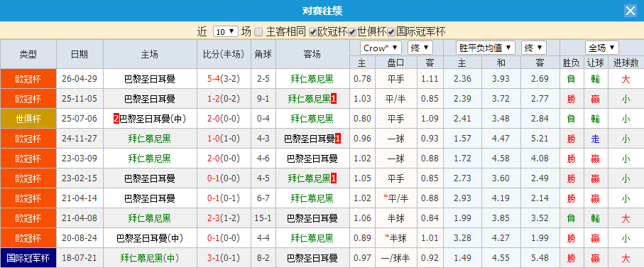Uncheck the 世俱杯 filter checkbox
Screen dimensions: 644x268
point(352,32)
